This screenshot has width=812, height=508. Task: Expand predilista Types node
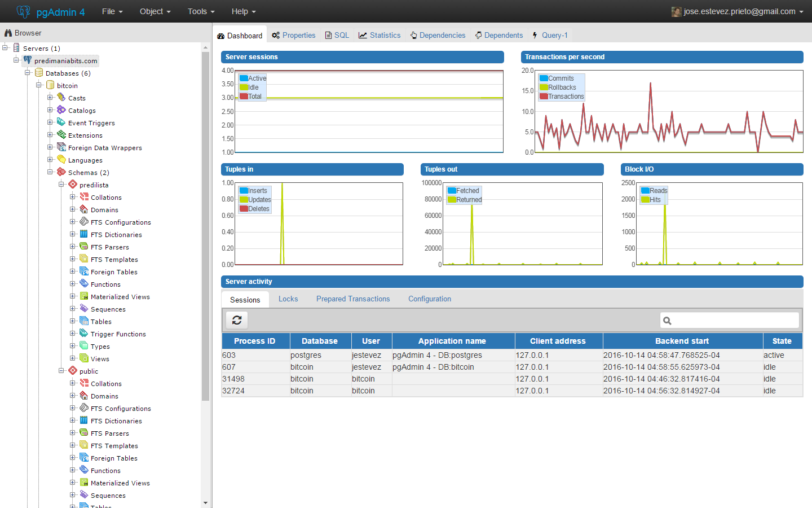[x=73, y=346]
